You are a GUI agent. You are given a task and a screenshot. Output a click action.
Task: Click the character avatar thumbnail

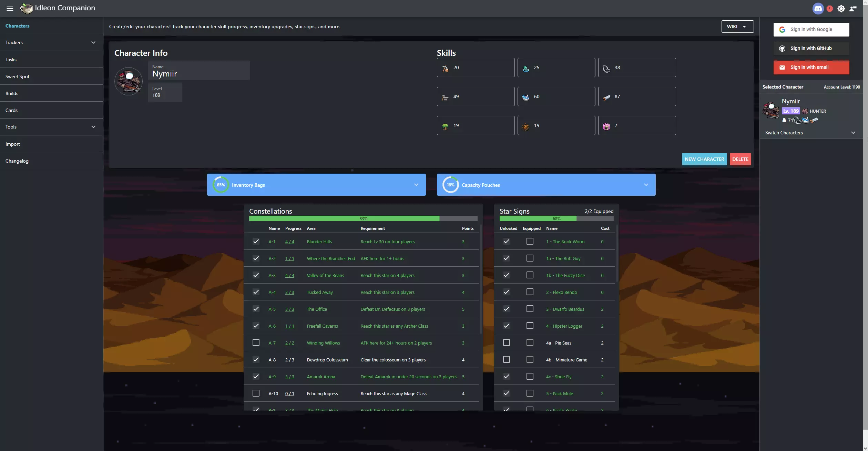(x=129, y=80)
